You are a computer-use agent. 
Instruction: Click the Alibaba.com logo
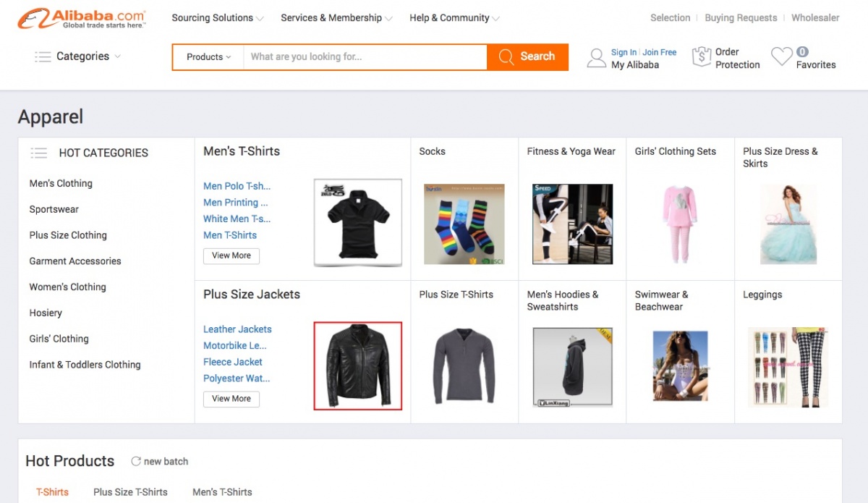81,19
